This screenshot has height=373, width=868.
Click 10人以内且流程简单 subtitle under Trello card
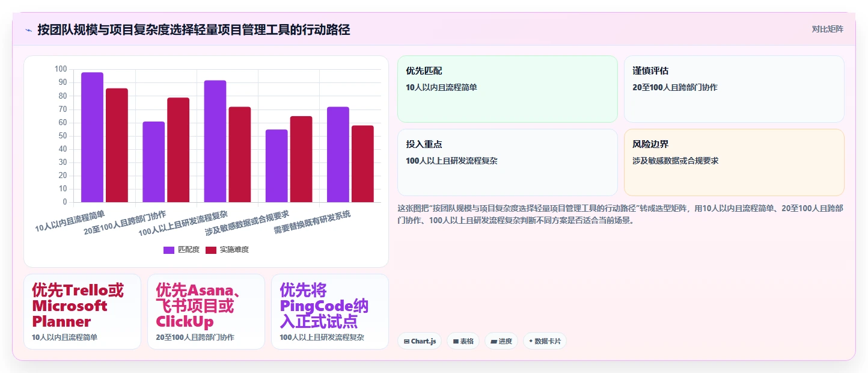(64, 338)
